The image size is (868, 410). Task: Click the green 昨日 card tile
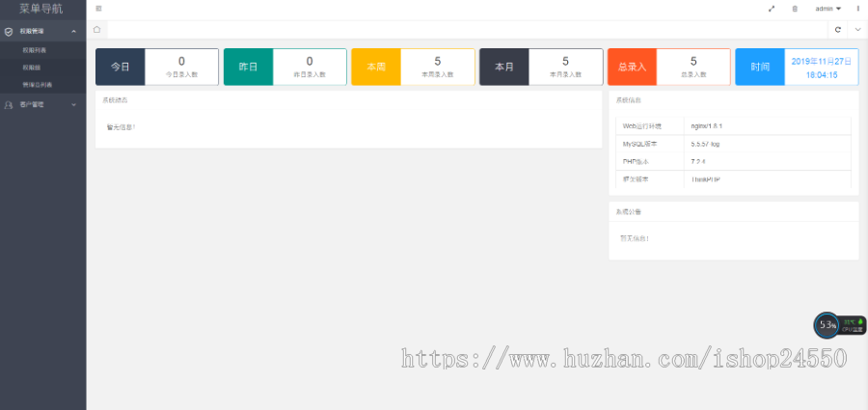click(248, 67)
